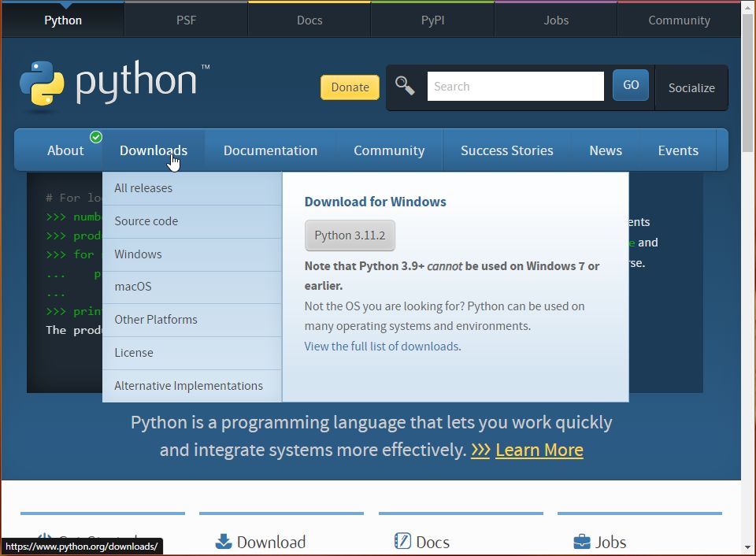Select All releases from Downloads menu
This screenshot has width=756, height=556.
[x=143, y=188]
